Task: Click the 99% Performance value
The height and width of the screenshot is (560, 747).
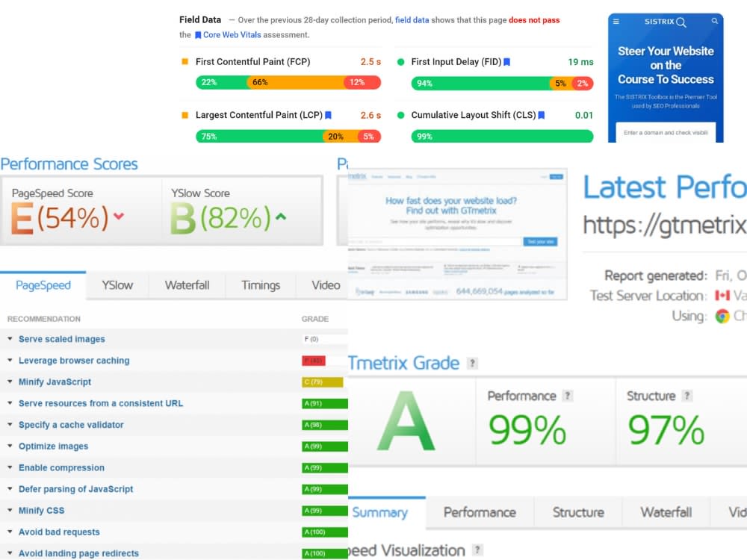Action: 527,429
